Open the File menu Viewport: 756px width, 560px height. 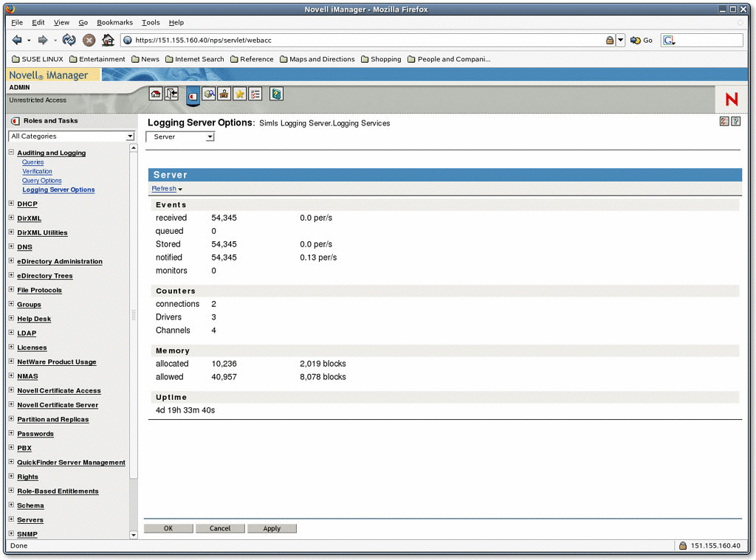[x=17, y=22]
